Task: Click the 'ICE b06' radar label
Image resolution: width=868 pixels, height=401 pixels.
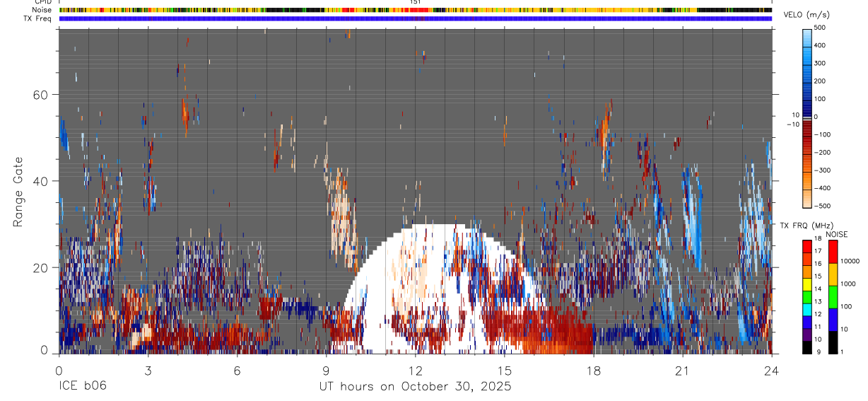Action: click(x=83, y=387)
